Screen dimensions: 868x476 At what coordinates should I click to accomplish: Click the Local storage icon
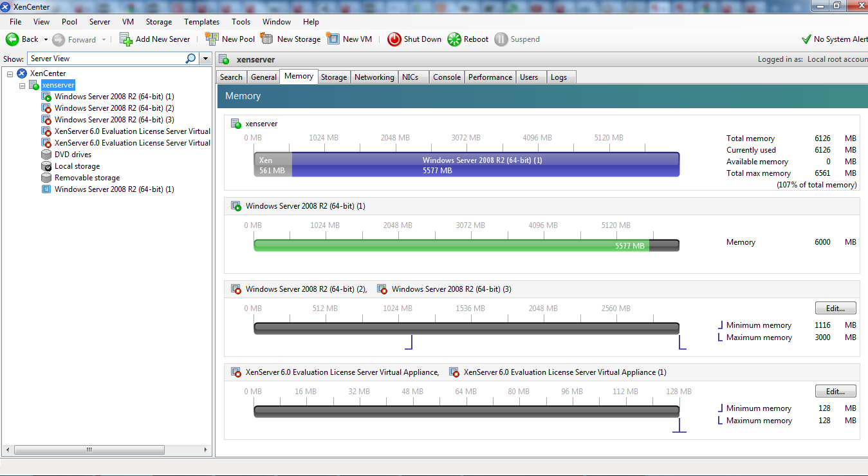point(46,166)
